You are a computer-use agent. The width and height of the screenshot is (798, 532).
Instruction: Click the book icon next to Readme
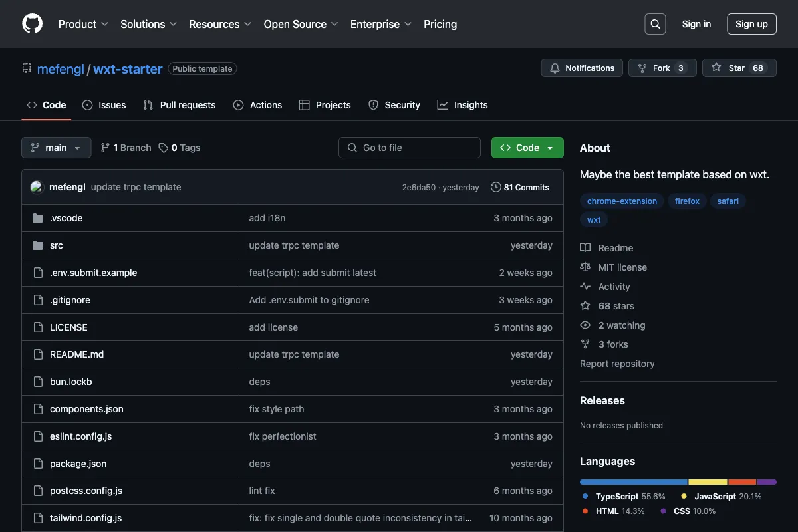pyautogui.click(x=585, y=248)
